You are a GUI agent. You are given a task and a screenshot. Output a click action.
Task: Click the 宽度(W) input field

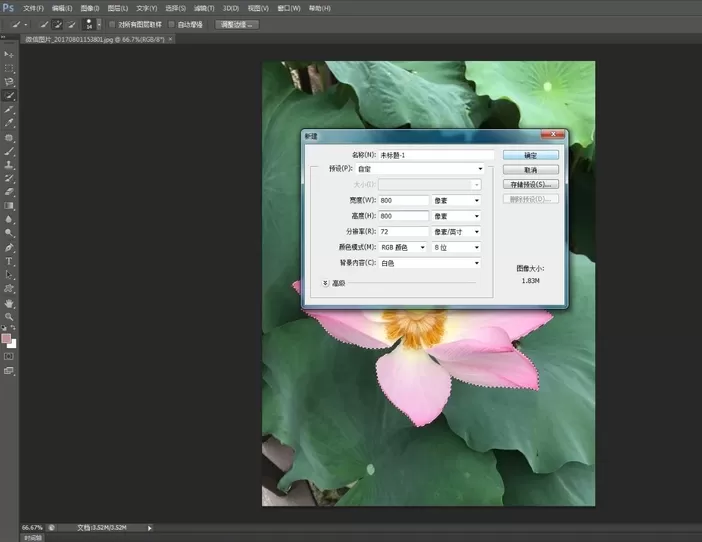tap(404, 201)
